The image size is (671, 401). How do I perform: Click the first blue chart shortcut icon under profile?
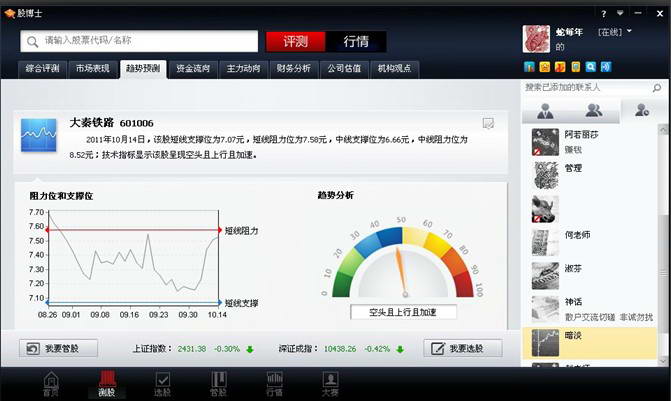click(529, 67)
